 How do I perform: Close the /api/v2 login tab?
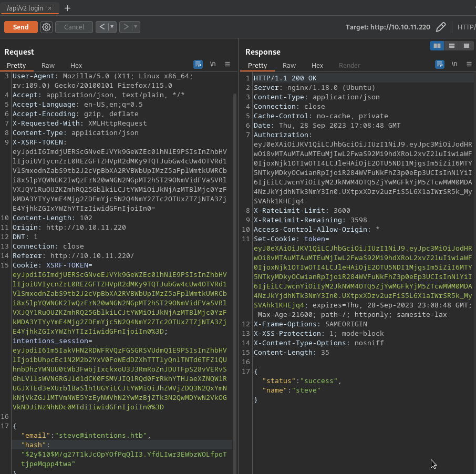click(49, 8)
